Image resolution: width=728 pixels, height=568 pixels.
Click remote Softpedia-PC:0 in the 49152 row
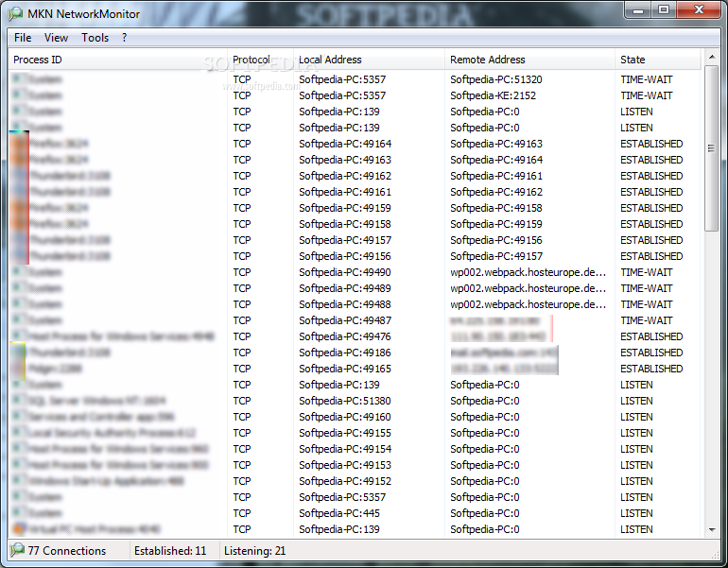[x=485, y=481]
